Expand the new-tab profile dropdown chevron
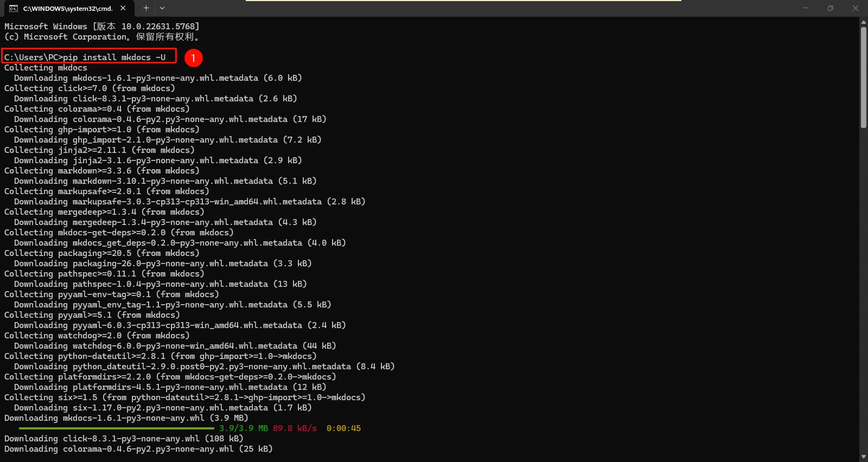 click(x=162, y=8)
